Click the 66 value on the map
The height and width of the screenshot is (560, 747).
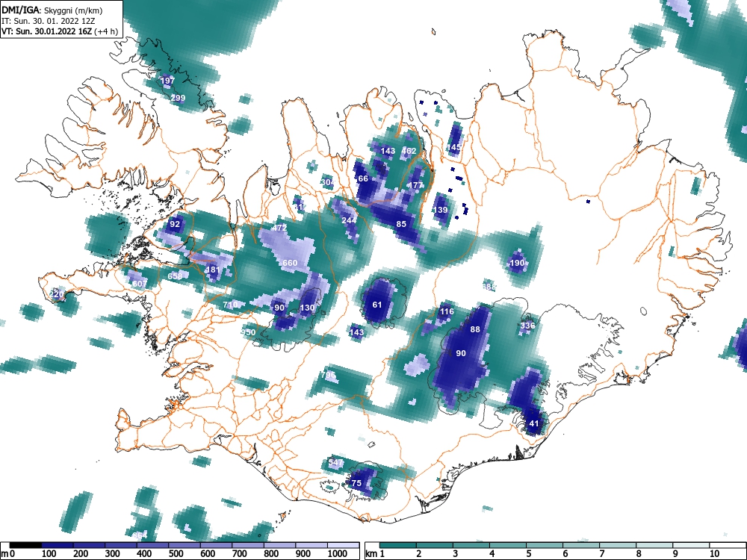point(363,178)
